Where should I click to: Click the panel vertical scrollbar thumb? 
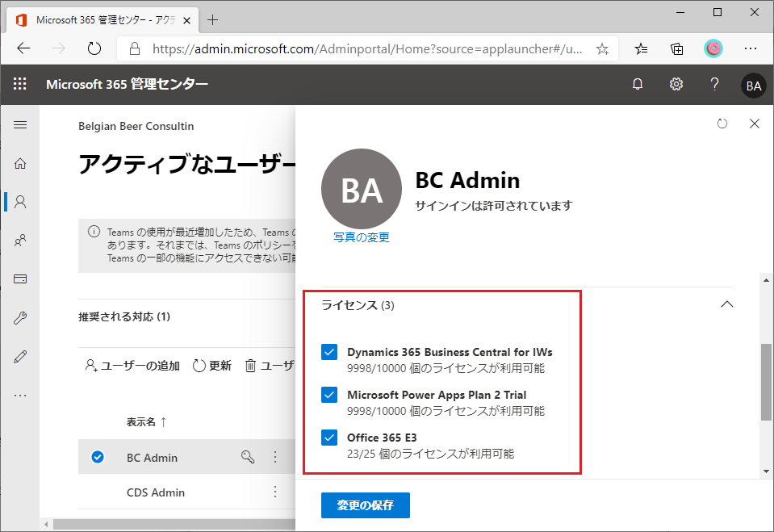click(766, 382)
